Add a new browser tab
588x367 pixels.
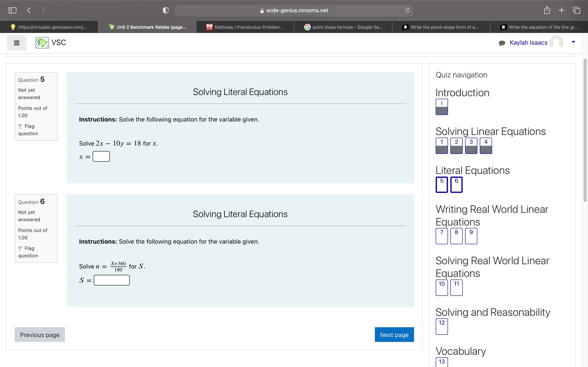point(561,10)
